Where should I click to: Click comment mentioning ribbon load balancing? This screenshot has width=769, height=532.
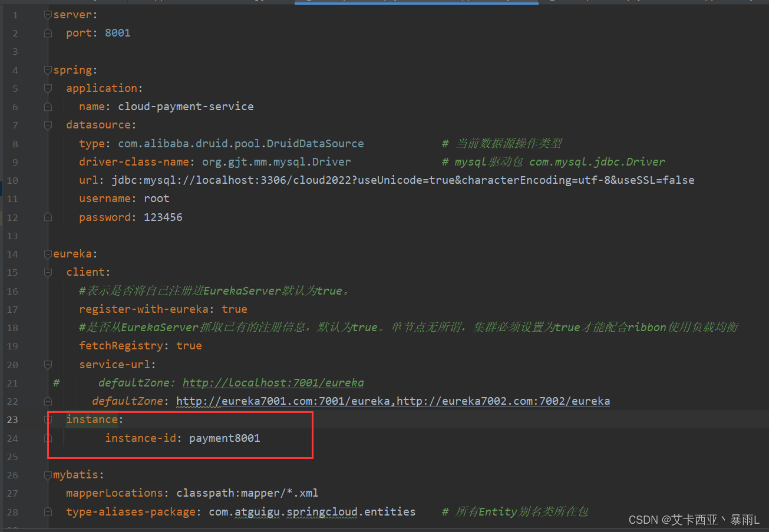click(408, 328)
